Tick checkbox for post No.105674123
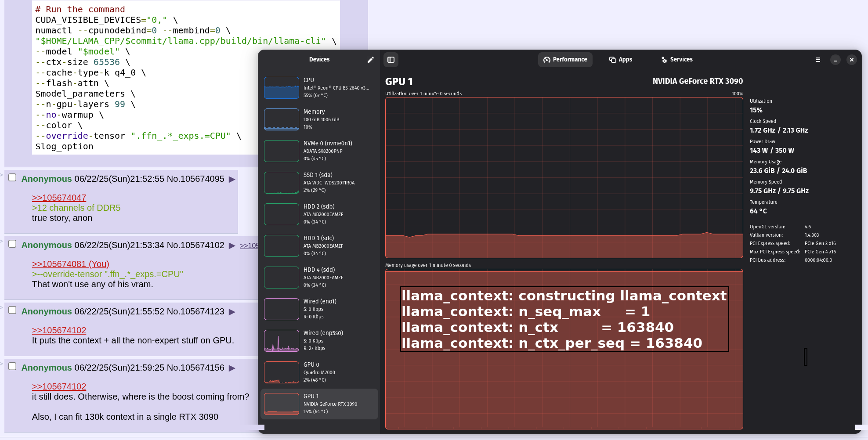The width and height of the screenshot is (868, 440). pyautogui.click(x=12, y=310)
